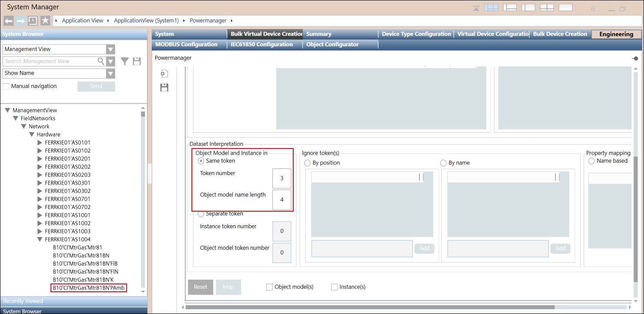Click the pin icon next to Powermanager header

coord(635,58)
